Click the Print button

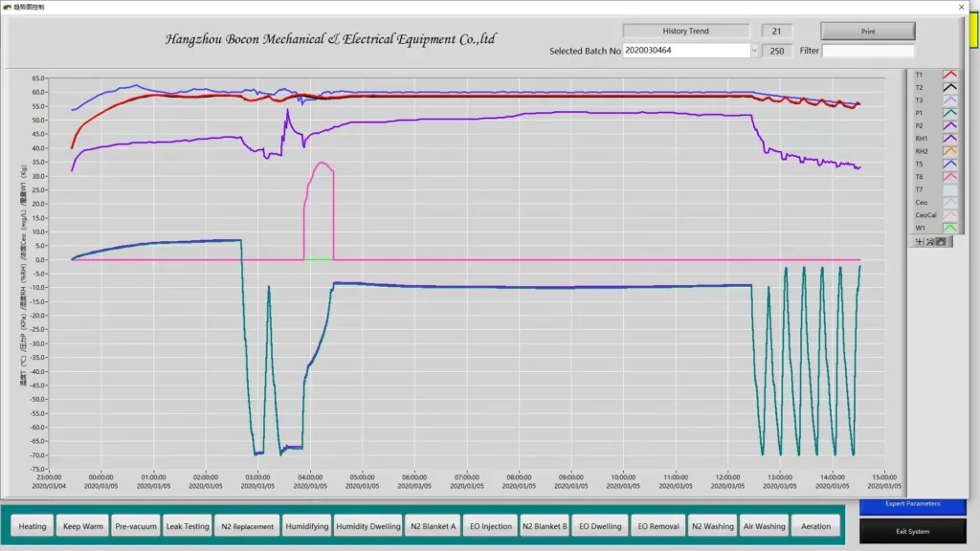pyautogui.click(x=867, y=32)
